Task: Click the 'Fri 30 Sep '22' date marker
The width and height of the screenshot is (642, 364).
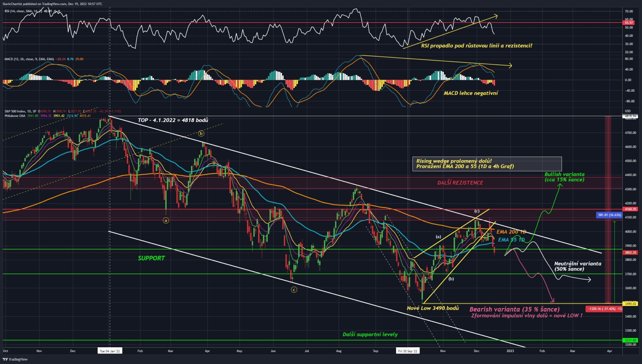Action: tap(408, 351)
